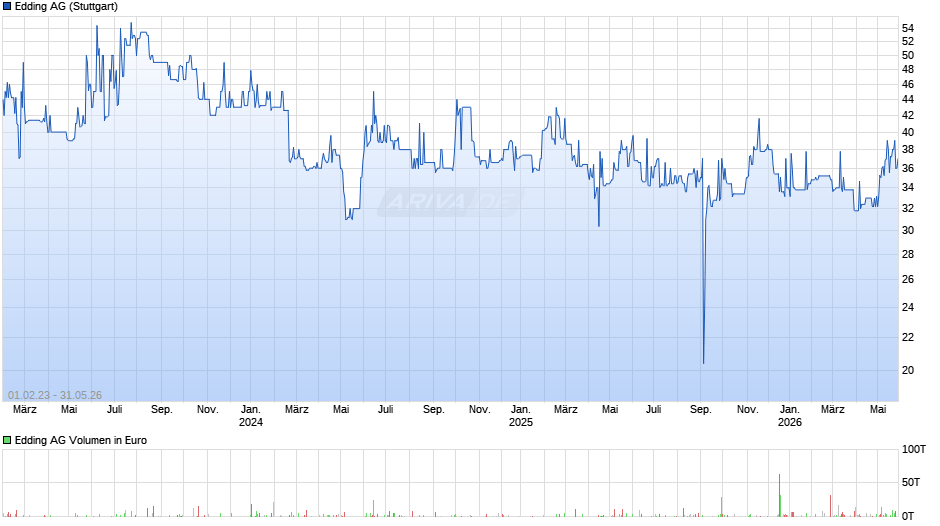Viewport: 940px width, 526px height.
Task: Click the 52 price axis label
Action: pos(908,41)
